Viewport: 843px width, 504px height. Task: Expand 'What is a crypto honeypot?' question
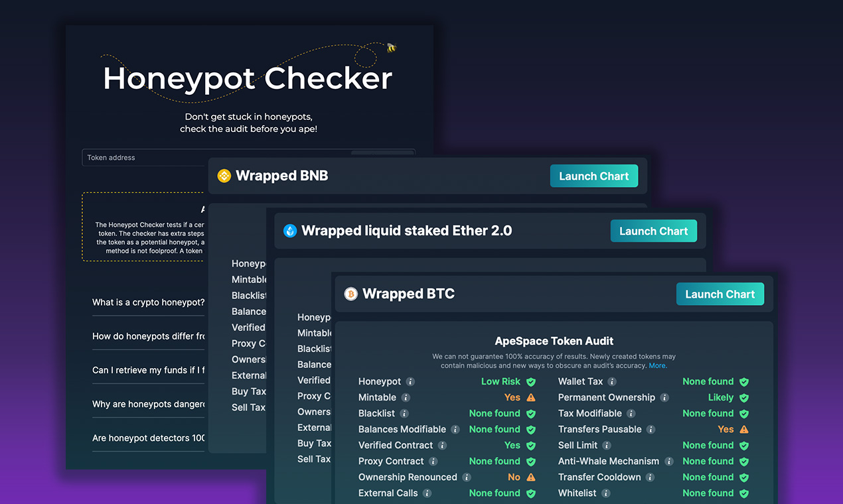click(x=149, y=302)
